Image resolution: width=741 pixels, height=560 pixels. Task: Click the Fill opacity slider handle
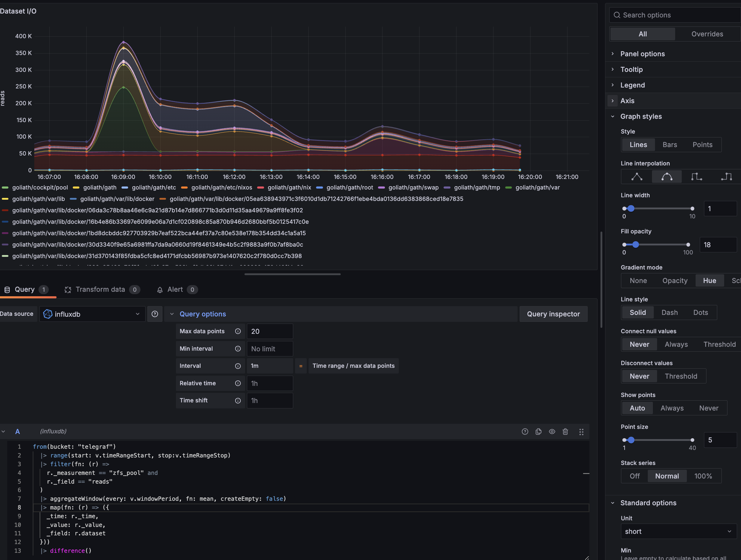click(x=635, y=245)
